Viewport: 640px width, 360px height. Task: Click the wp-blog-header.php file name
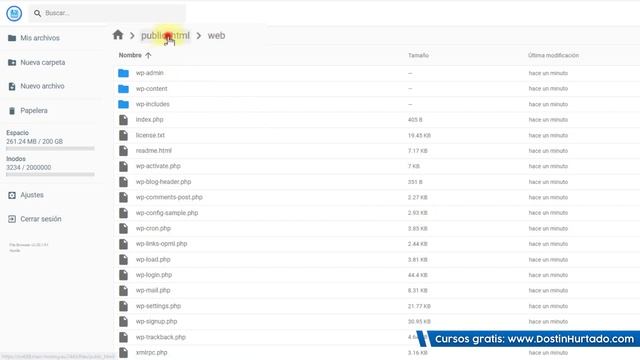pos(163,182)
